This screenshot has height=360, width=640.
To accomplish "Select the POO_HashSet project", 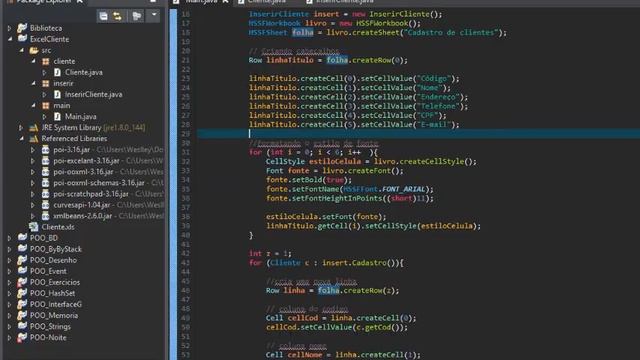I will [52, 293].
